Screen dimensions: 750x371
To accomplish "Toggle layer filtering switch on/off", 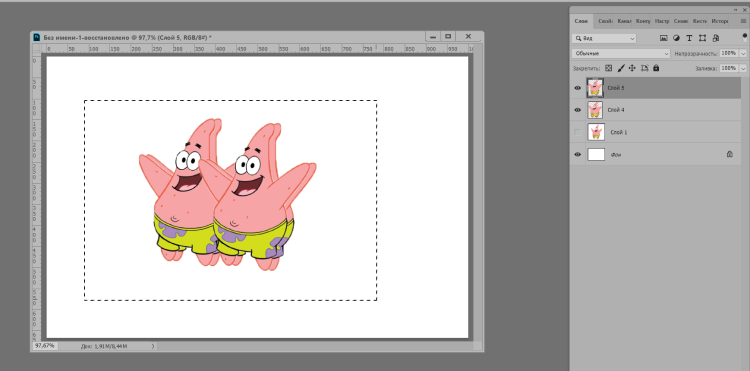I will click(744, 38).
